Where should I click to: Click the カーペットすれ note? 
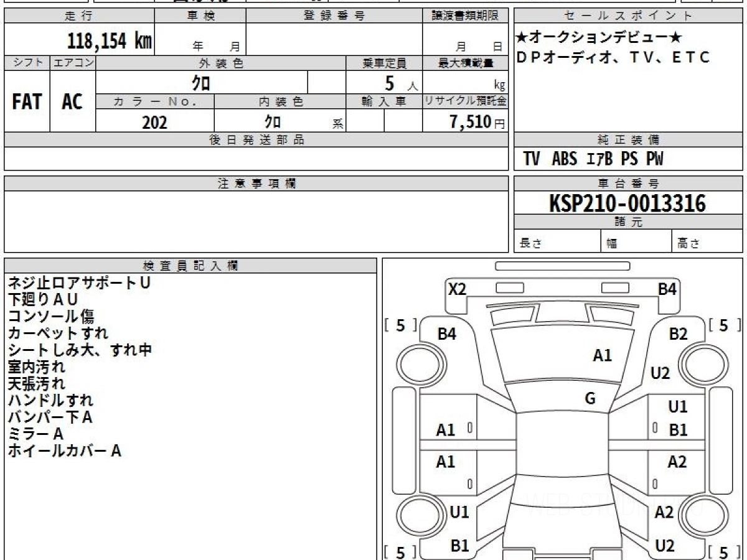(58, 333)
